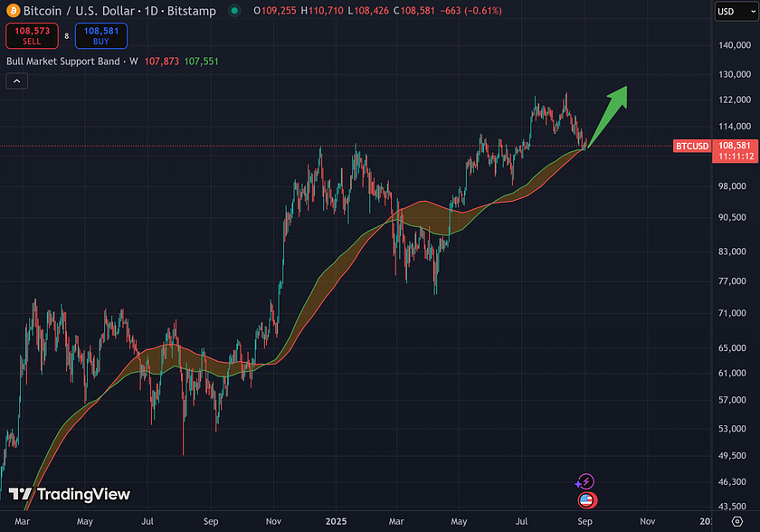The height and width of the screenshot is (532, 760).
Task: Click the 65,000 price axis label
Action: (732, 348)
